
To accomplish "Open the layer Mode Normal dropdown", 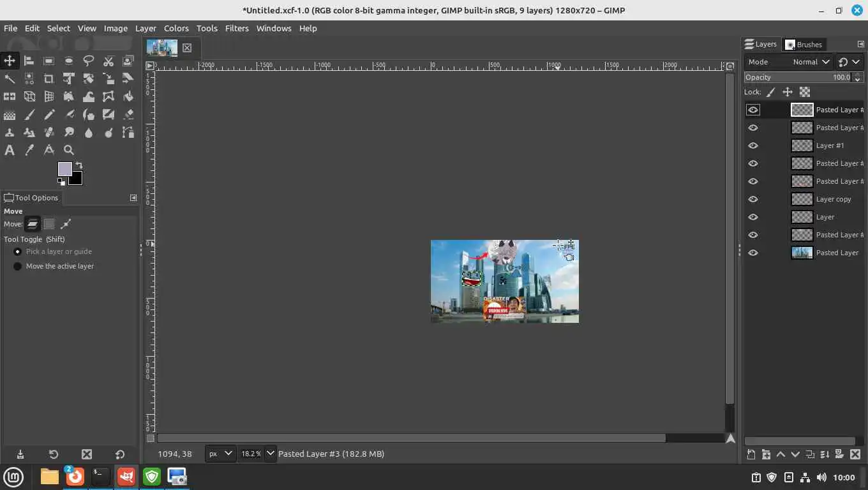I will click(x=788, y=62).
